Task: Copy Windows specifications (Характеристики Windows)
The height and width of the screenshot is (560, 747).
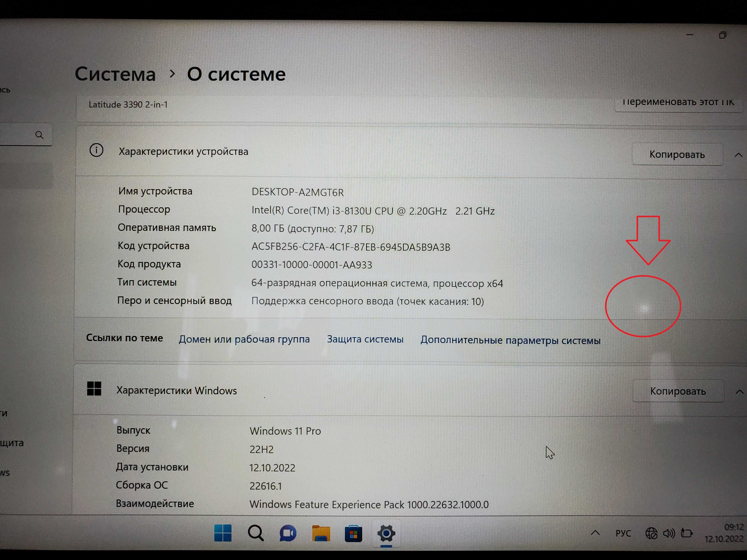Action: pyautogui.click(x=678, y=391)
